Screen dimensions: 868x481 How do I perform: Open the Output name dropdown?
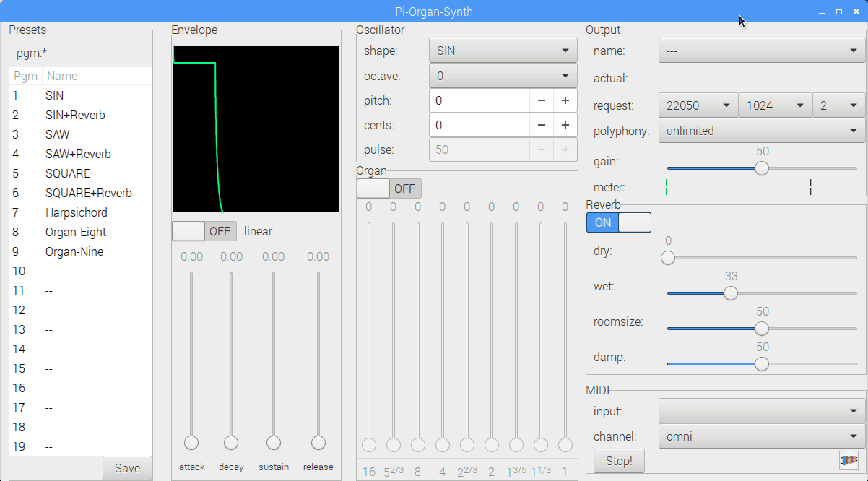(x=762, y=51)
